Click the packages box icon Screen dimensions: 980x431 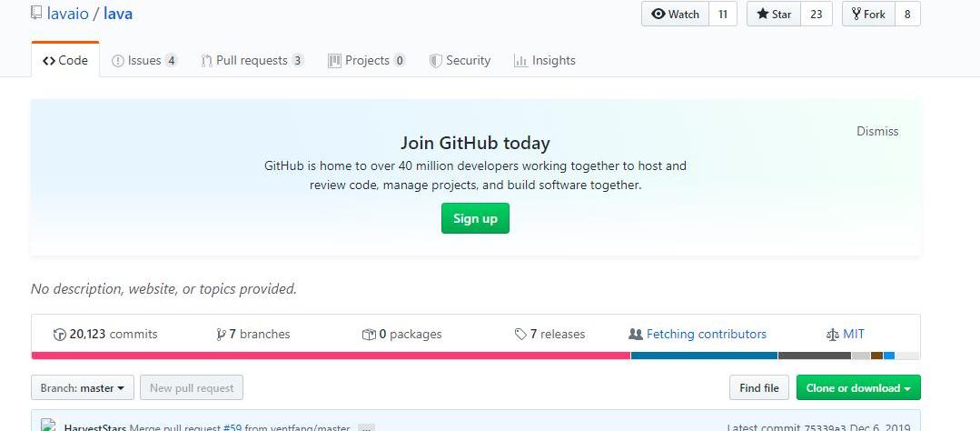click(x=369, y=335)
